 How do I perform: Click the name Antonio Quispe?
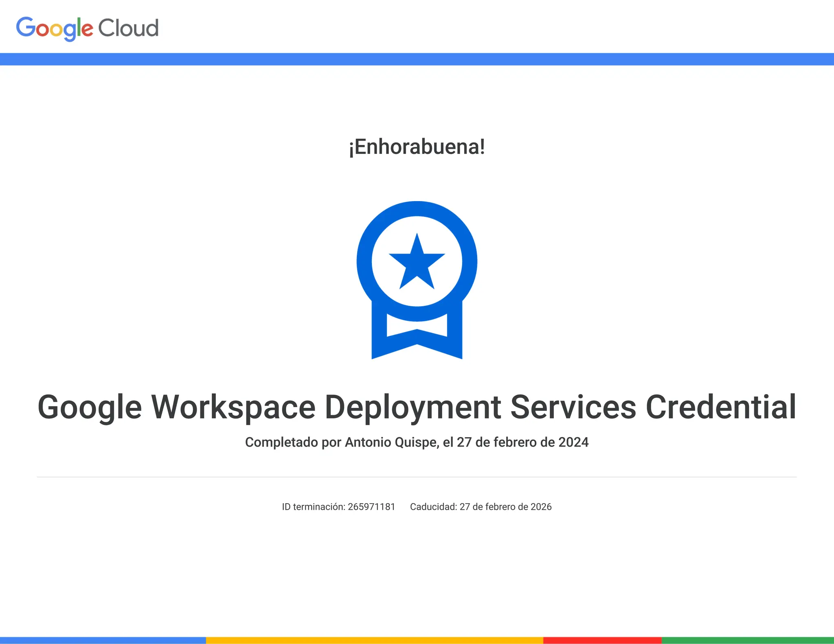pos(391,442)
